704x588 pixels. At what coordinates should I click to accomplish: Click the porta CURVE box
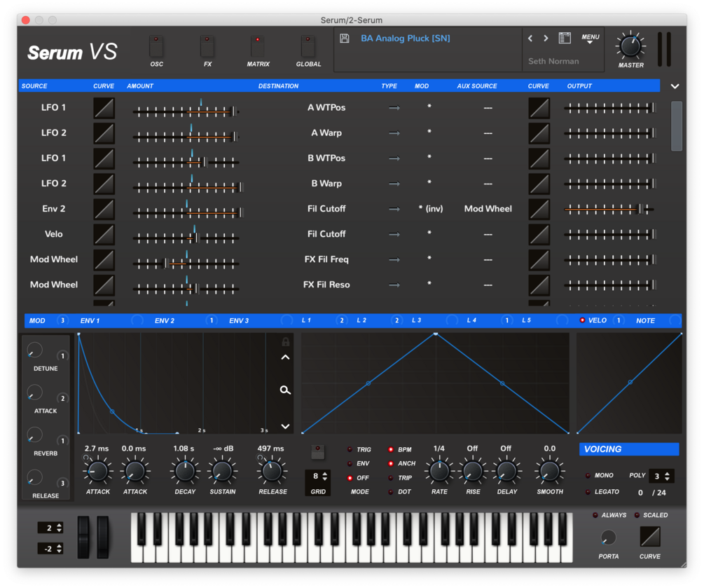click(x=649, y=536)
